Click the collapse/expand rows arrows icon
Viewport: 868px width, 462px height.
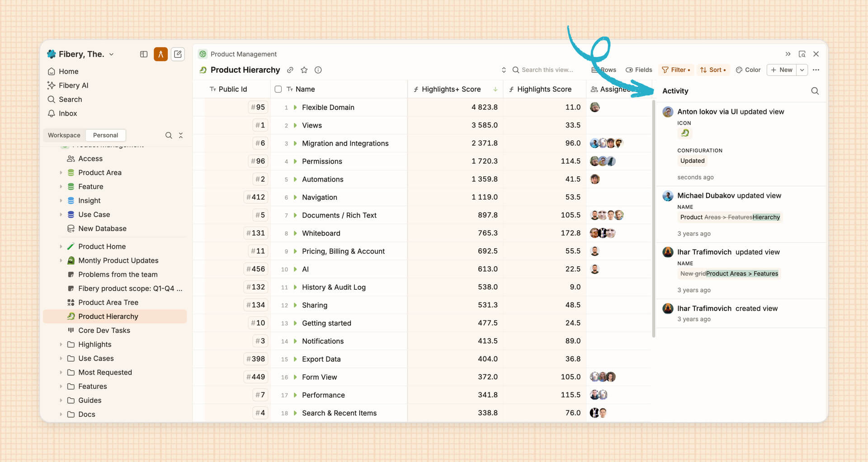[x=504, y=70]
